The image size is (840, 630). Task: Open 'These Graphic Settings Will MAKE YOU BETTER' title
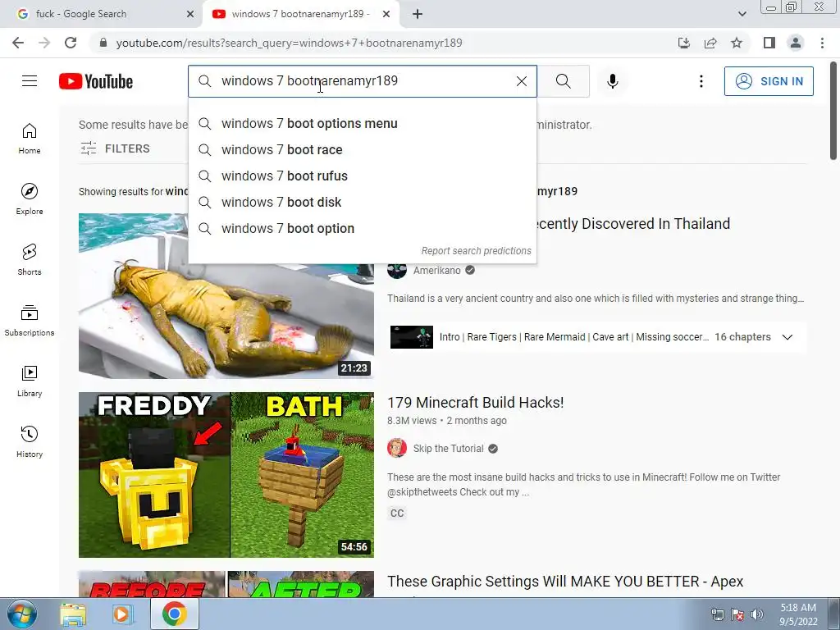point(565,582)
